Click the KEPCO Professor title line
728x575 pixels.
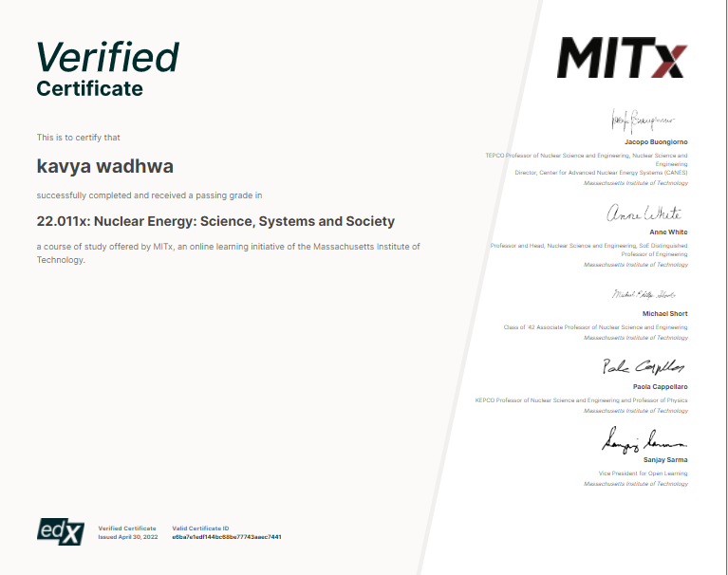pos(581,400)
